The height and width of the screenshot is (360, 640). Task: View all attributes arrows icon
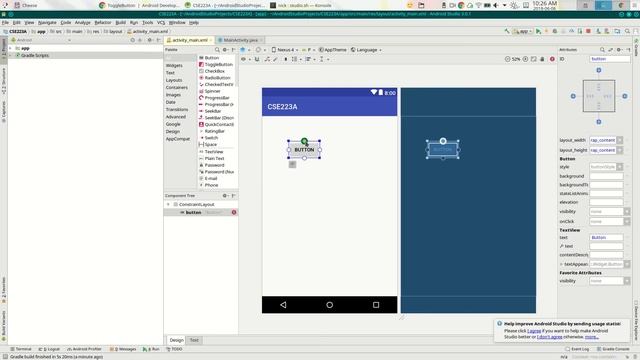click(x=611, y=50)
